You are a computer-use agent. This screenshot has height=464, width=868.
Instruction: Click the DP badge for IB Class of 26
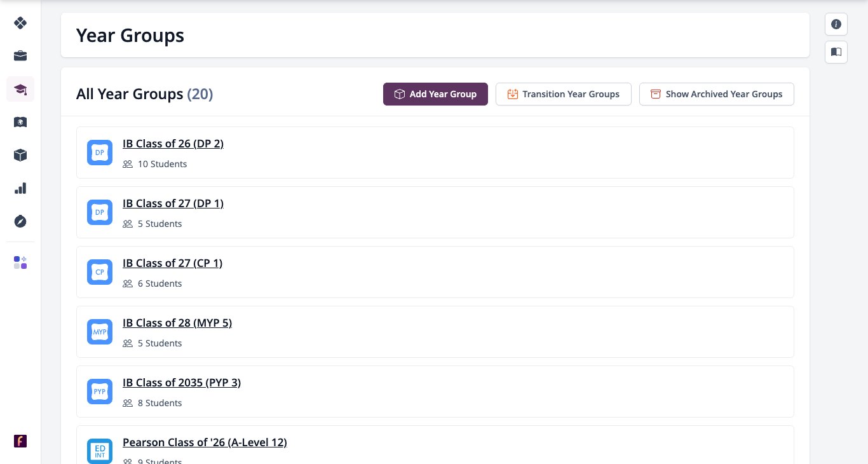[x=100, y=153]
